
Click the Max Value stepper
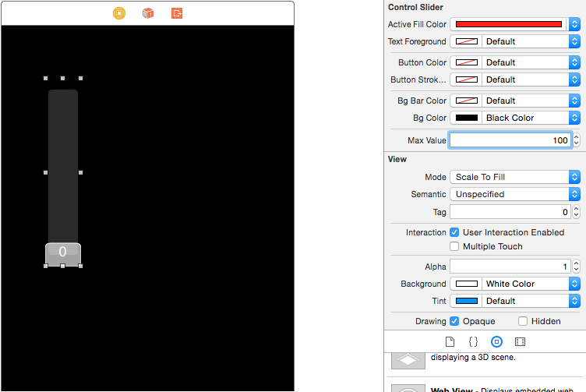click(577, 140)
